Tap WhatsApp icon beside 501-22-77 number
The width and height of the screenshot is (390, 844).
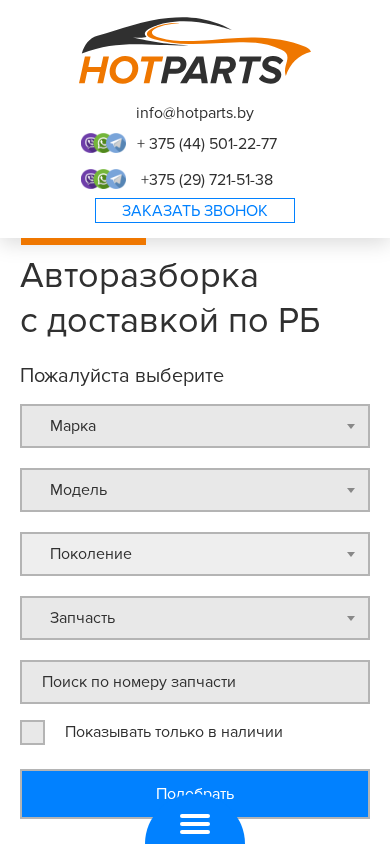pyautogui.click(x=103, y=143)
